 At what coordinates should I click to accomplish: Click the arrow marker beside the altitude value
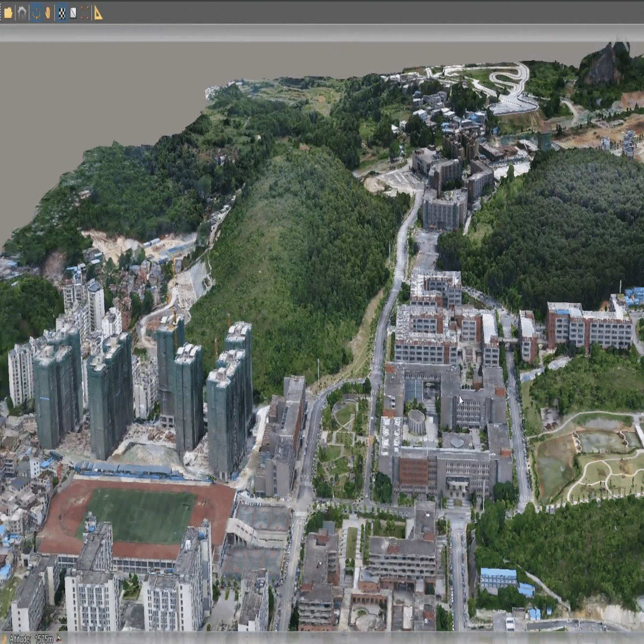(59, 639)
